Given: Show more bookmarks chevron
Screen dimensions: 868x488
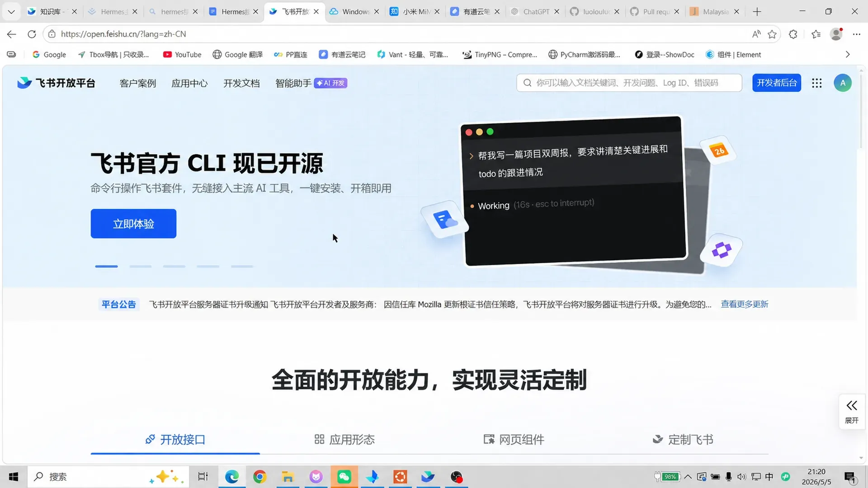Looking at the screenshot, I should coord(848,55).
